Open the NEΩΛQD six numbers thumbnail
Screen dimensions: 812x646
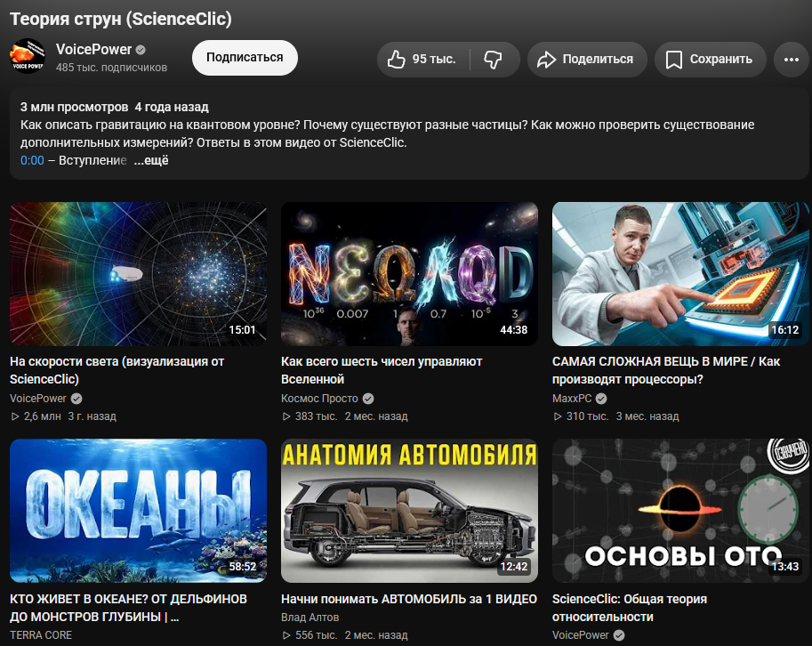coord(410,274)
